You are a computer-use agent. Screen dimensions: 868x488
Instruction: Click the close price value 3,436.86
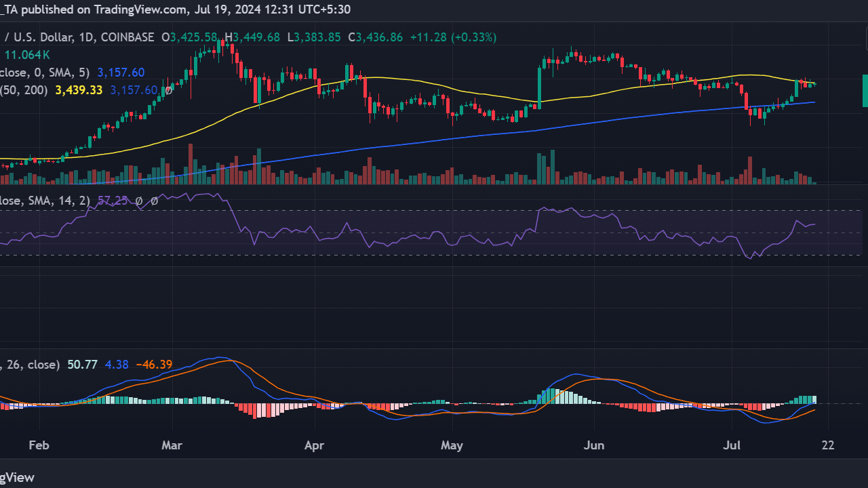coord(380,37)
